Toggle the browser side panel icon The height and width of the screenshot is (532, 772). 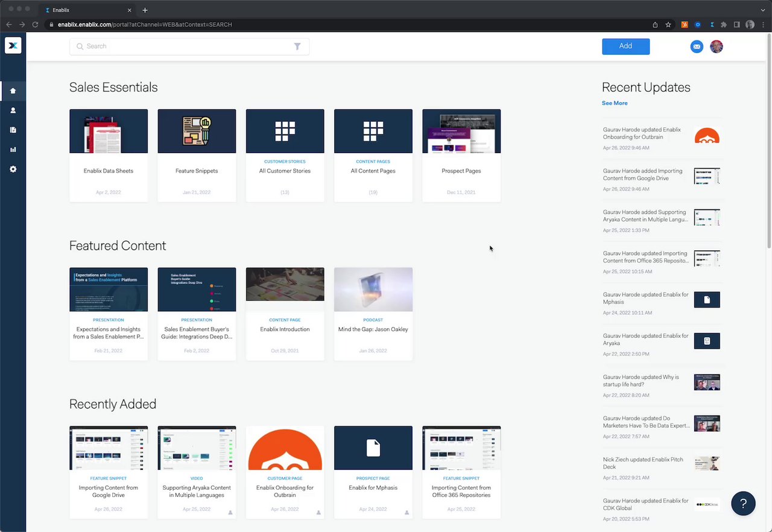tap(736, 25)
